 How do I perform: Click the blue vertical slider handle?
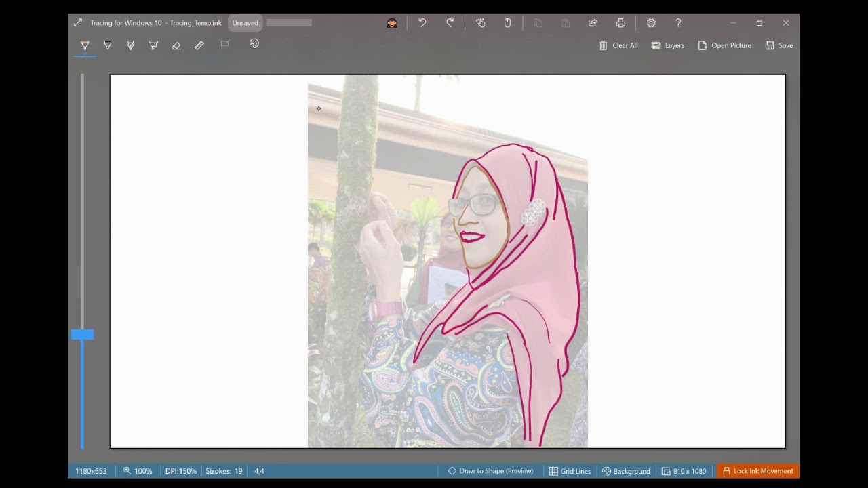82,334
